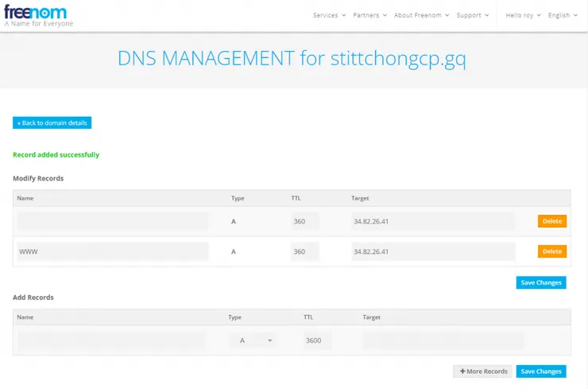
Task: Select the Type value A in WWW row
Action: click(x=234, y=251)
